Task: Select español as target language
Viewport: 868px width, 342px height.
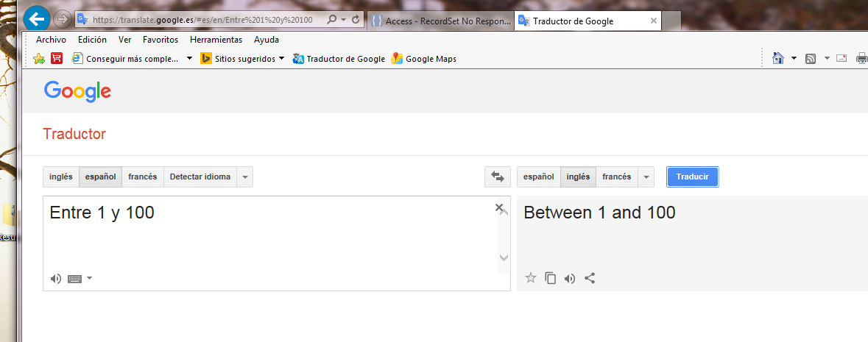Action: [x=539, y=177]
